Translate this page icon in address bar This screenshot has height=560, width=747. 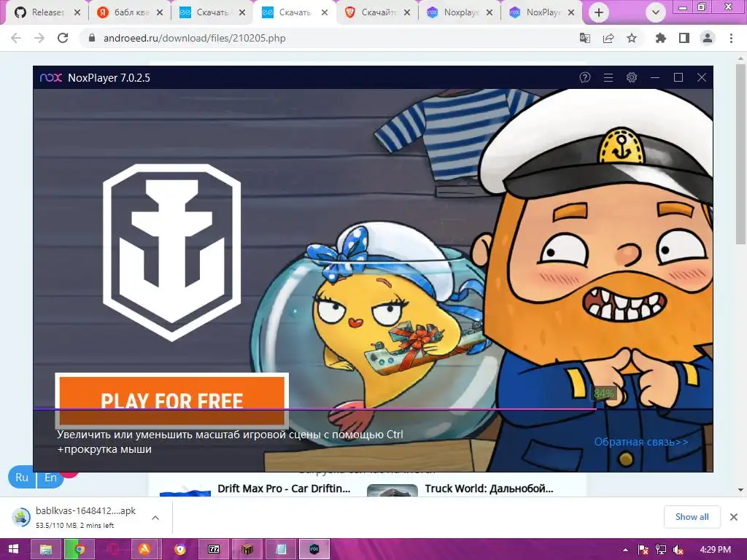point(584,38)
